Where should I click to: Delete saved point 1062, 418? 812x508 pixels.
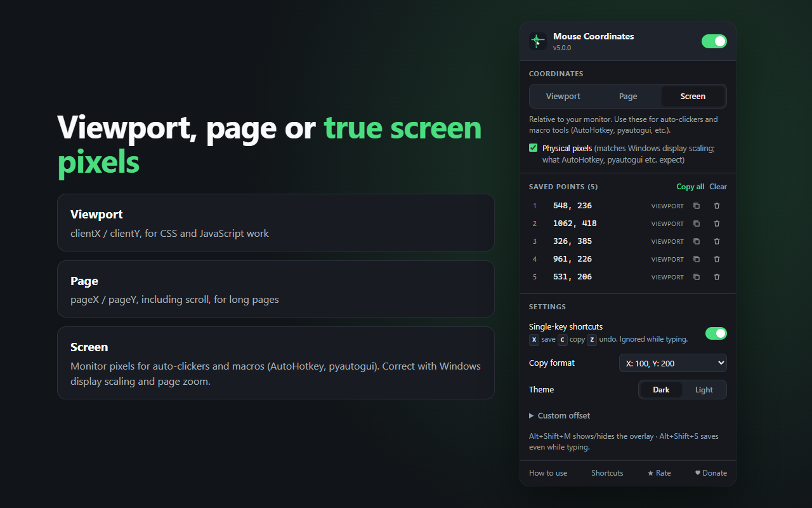pos(717,224)
